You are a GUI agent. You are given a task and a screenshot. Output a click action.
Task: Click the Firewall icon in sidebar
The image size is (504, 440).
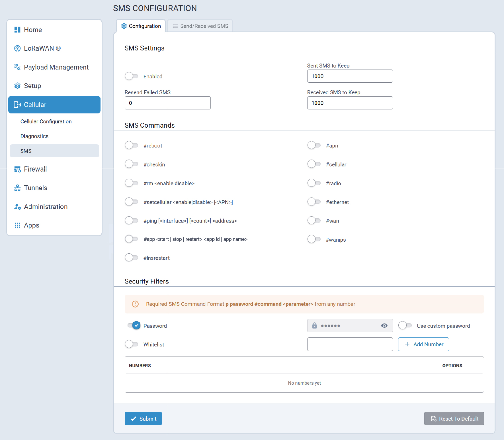[x=17, y=169]
